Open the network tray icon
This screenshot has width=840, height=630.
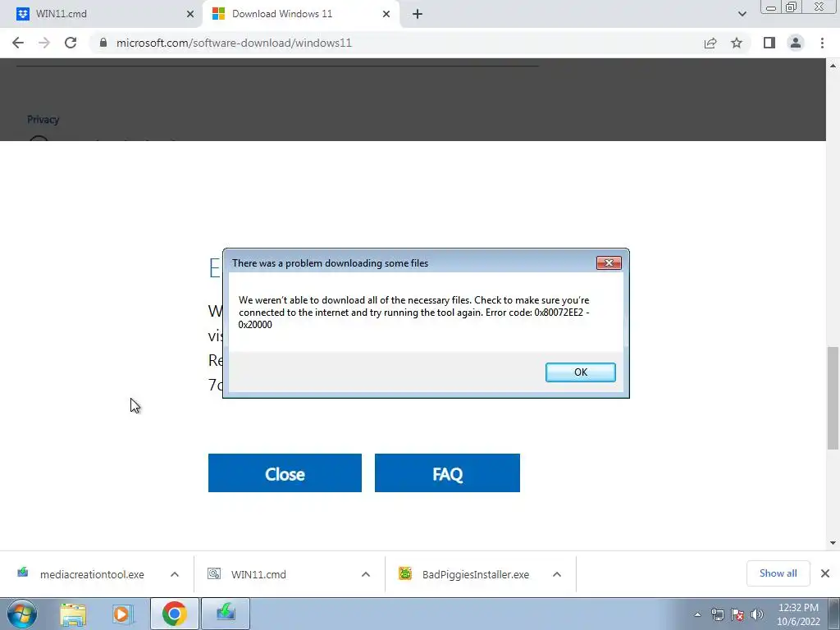[717, 615]
